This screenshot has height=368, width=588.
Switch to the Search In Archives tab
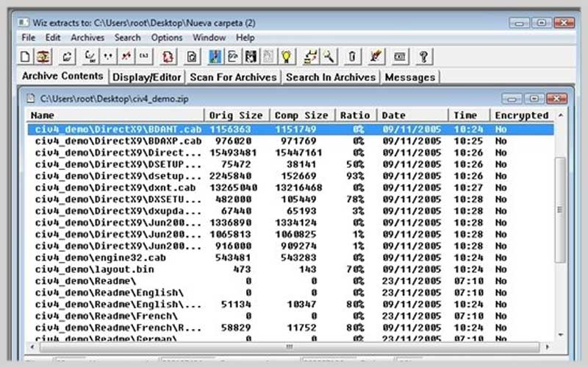click(x=330, y=77)
